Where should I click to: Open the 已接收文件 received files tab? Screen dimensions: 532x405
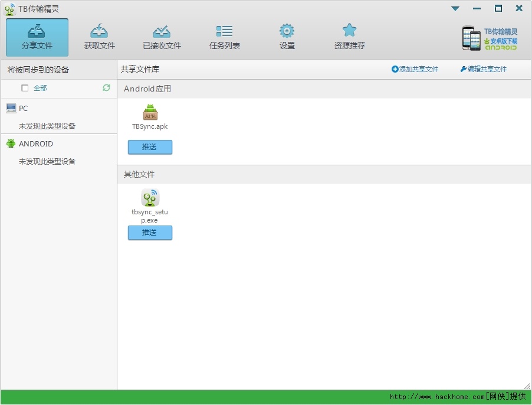[162, 37]
